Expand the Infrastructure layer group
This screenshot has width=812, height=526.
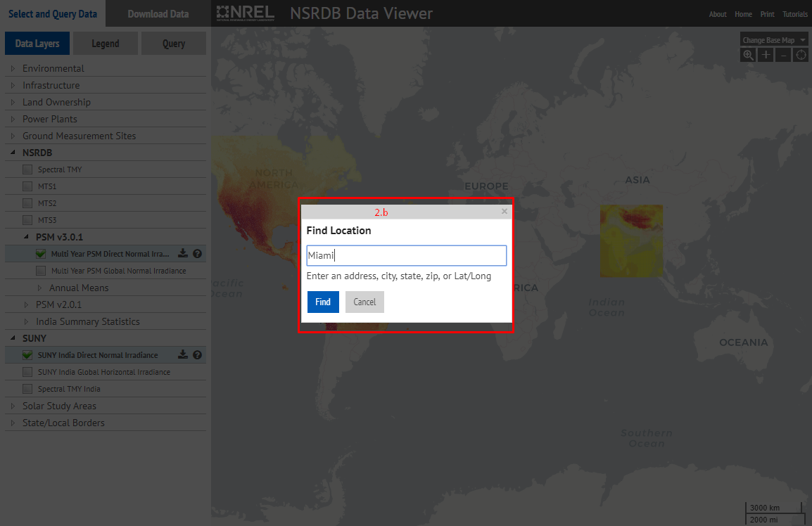pos(13,85)
